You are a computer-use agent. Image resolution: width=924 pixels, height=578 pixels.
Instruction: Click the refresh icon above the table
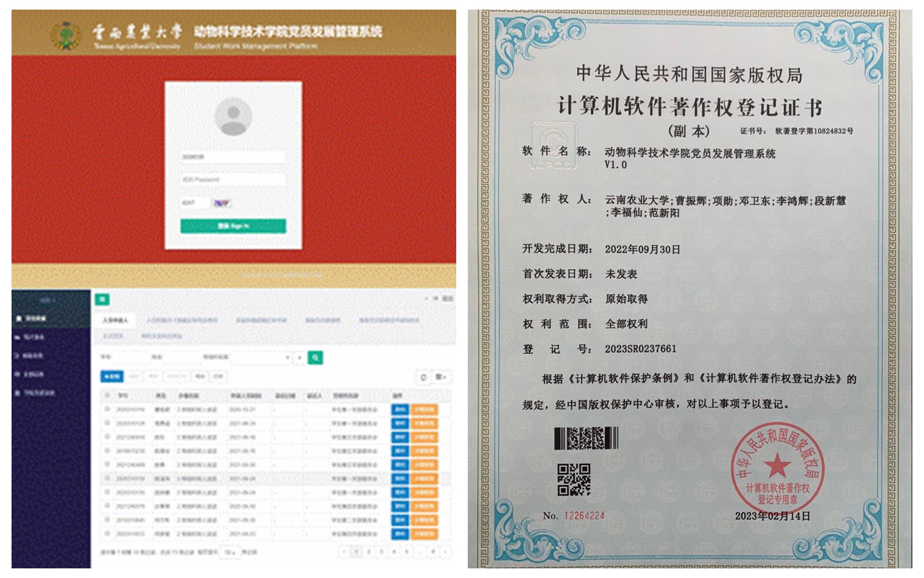click(x=424, y=378)
